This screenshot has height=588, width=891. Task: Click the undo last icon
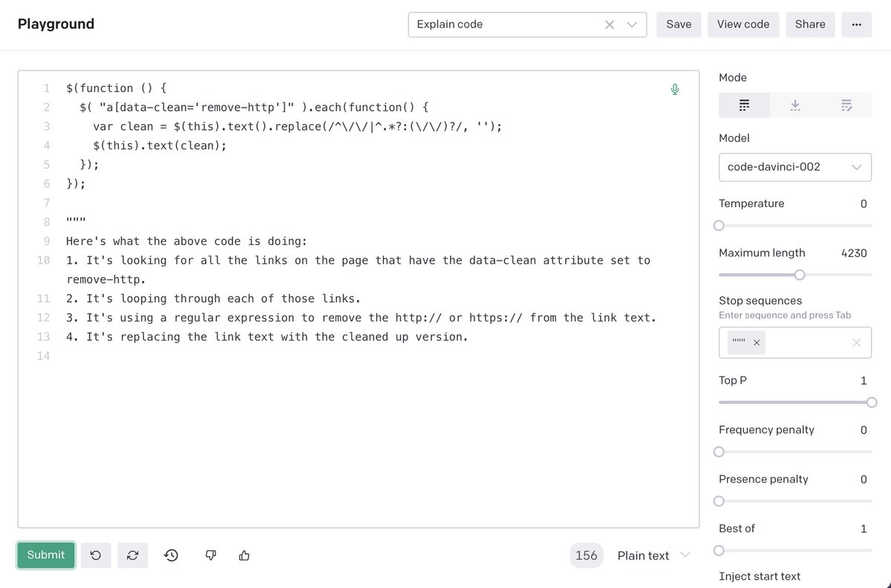(96, 555)
